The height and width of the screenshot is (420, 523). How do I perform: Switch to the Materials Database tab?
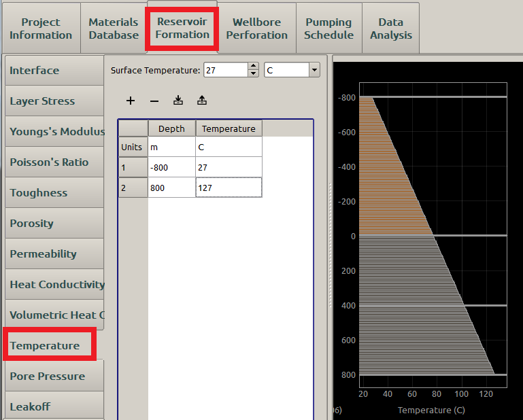[x=114, y=29]
